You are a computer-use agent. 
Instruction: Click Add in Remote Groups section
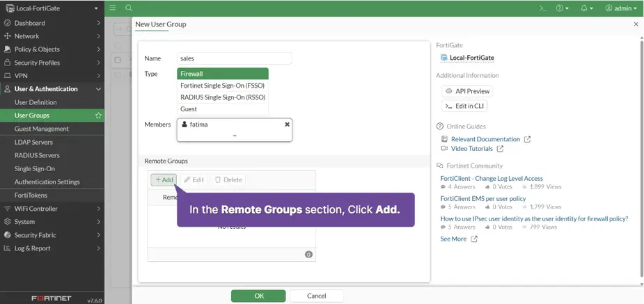[164, 179]
